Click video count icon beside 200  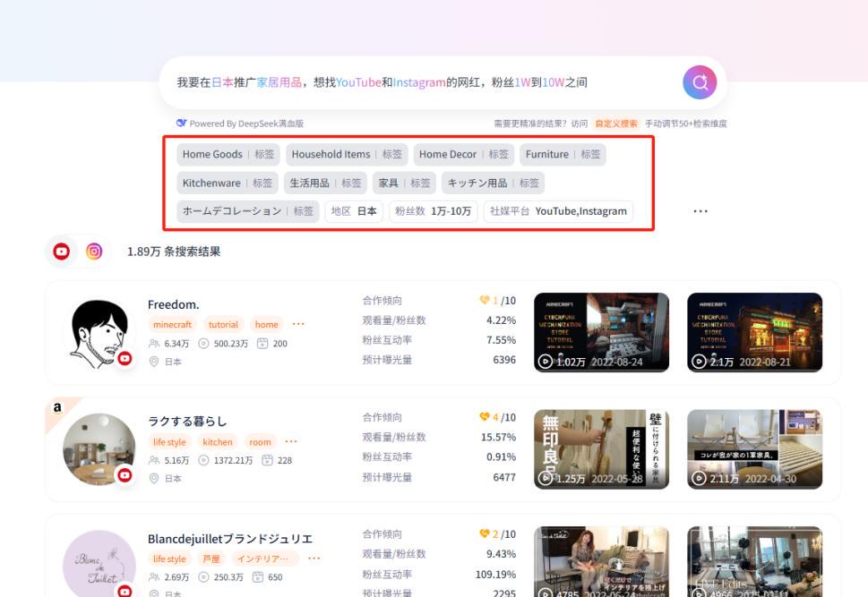(262, 344)
